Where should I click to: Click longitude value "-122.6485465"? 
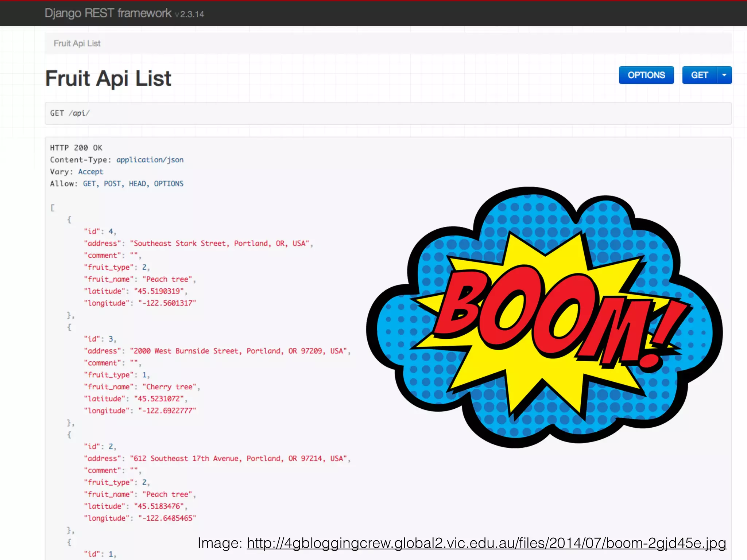(167, 518)
